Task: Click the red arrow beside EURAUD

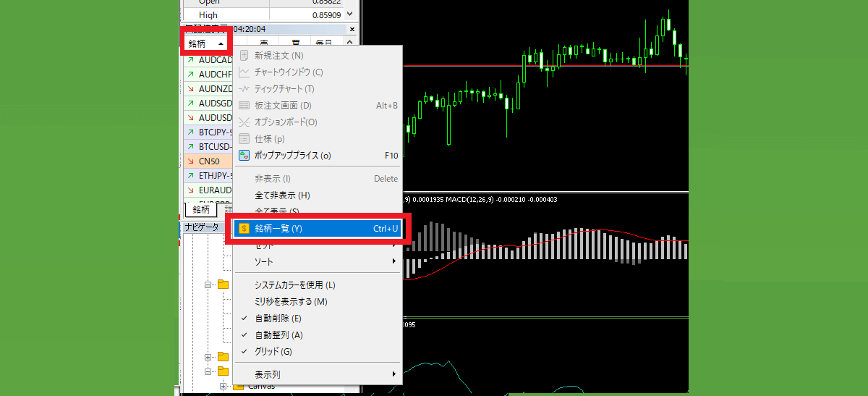Action: click(190, 190)
